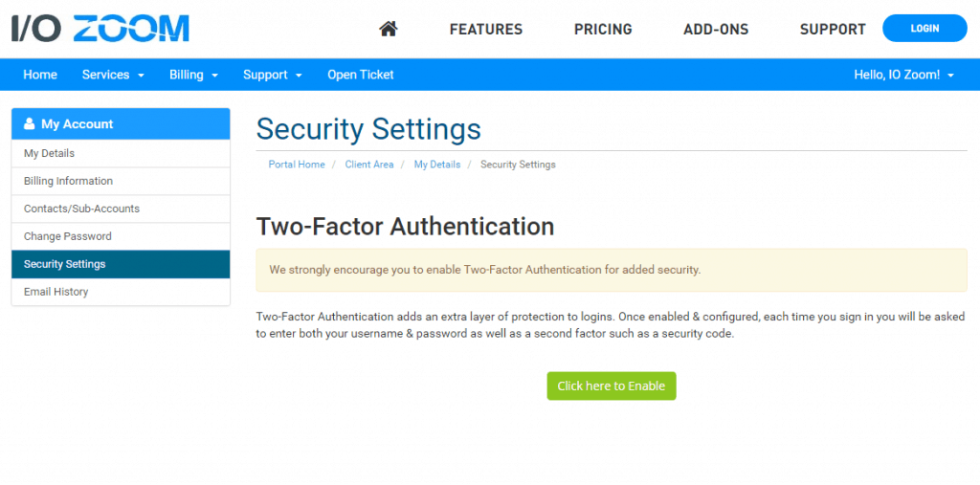The height and width of the screenshot is (485, 980).
Task: Open the Hello, IO Zoom! account menu
Action: pyautogui.click(x=903, y=75)
